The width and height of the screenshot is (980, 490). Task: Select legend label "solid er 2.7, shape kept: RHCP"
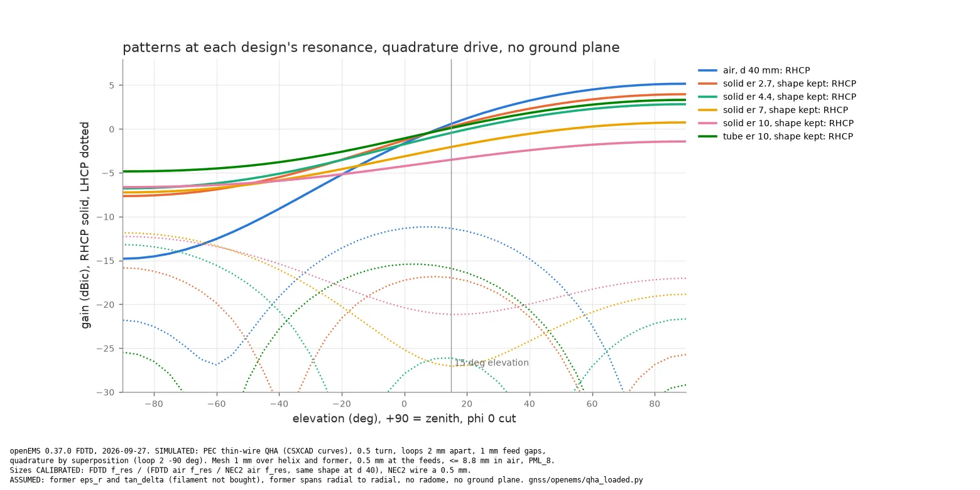point(790,84)
